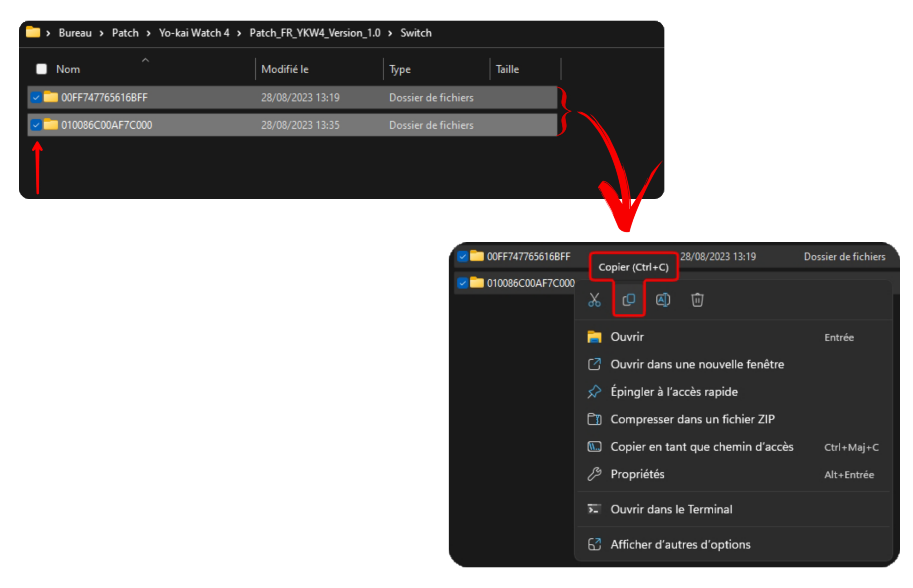
Task: Click the Delete trash icon in context menu
Action: 697,300
